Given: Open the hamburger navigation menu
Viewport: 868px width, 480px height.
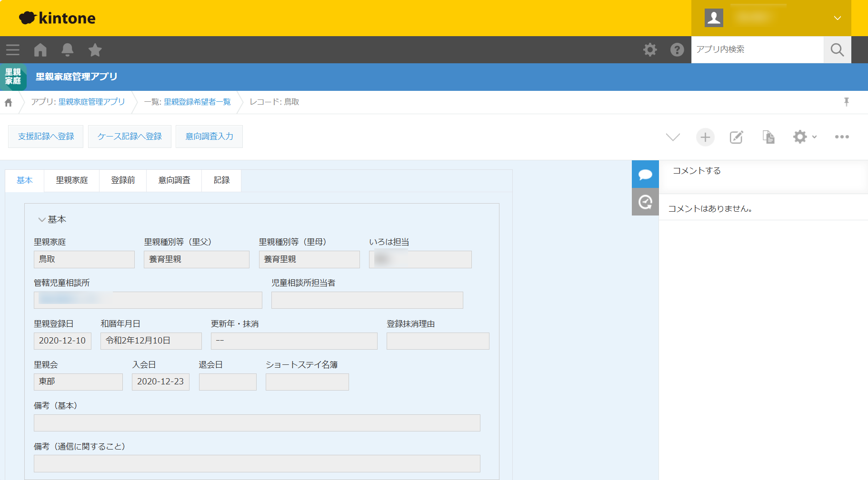Looking at the screenshot, I should point(13,50).
